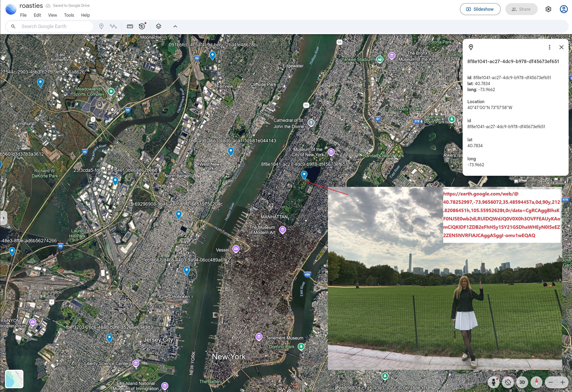Click placemark pin 8f8e1041-ac27-4dc9-b978-df45673ef651 on map
Screen dimensions: 572x392
(304, 175)
